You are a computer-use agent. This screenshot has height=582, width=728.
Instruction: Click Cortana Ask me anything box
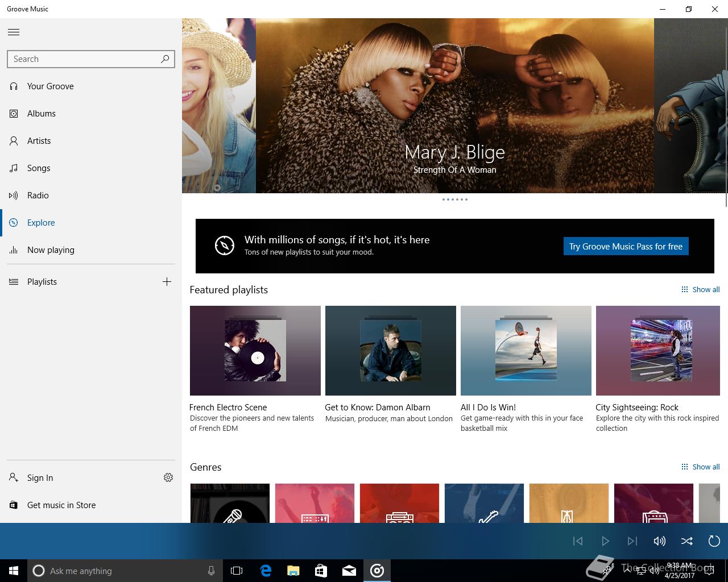click(x=124, y=571)
